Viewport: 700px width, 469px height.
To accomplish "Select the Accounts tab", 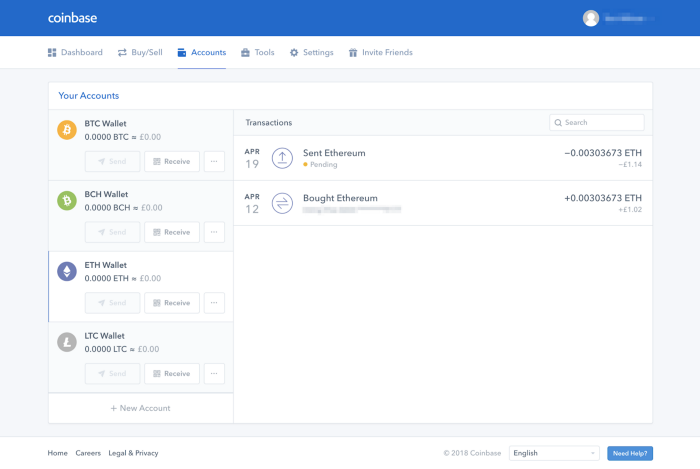I will (202, 52).
